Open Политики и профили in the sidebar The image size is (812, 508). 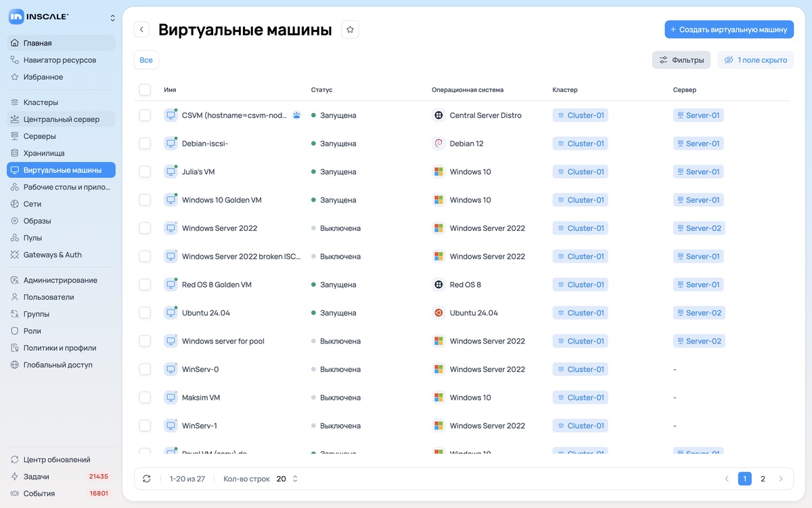click(x=62, y=347)
